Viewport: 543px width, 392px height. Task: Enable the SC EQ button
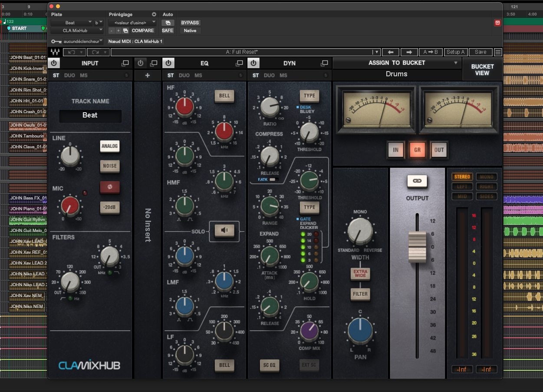(x=270, y=365)
